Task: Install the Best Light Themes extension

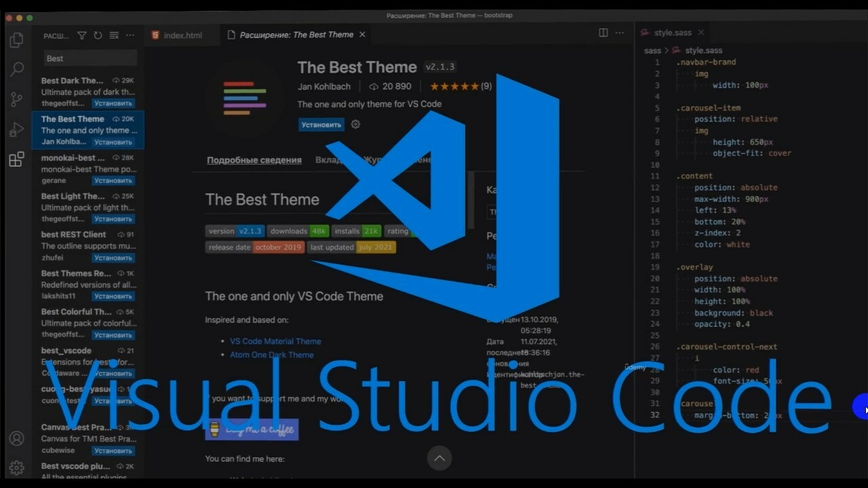Action: pyautogui.click(x=113, y=219)
